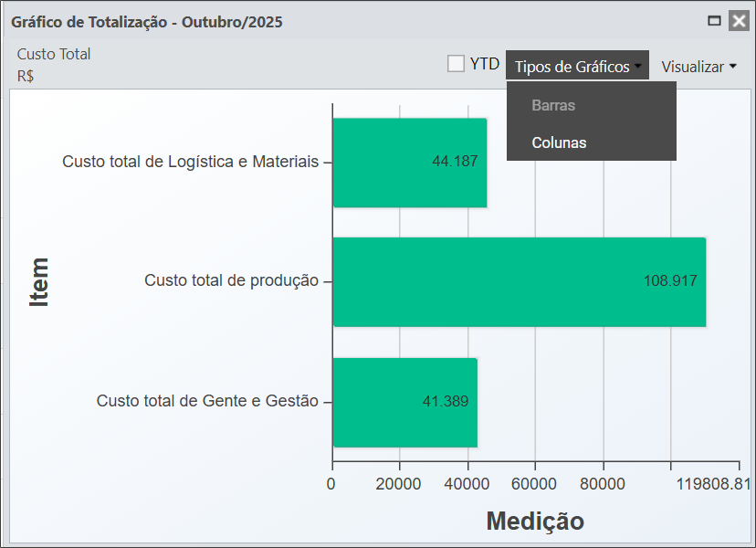This screenshot has width=756, height=548.
Task: Enable the YTD checkbox
Action: point(456,64)
